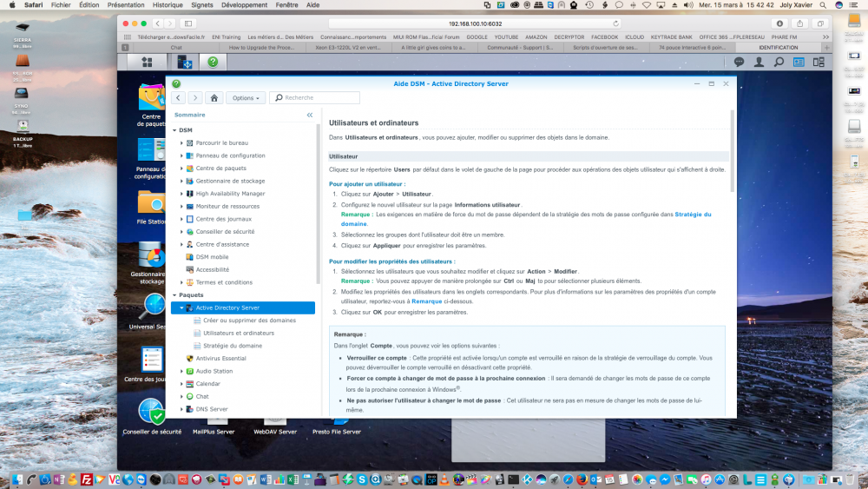Image resolution: width=868 pixels, height=489 pixels.
Task: Expand DNS Server tree node
Action: point(181,409)
